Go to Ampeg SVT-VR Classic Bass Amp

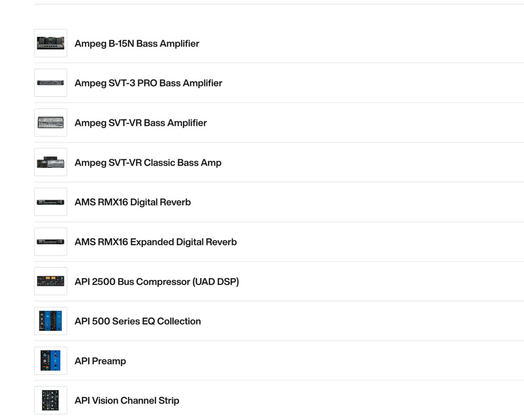148,163
